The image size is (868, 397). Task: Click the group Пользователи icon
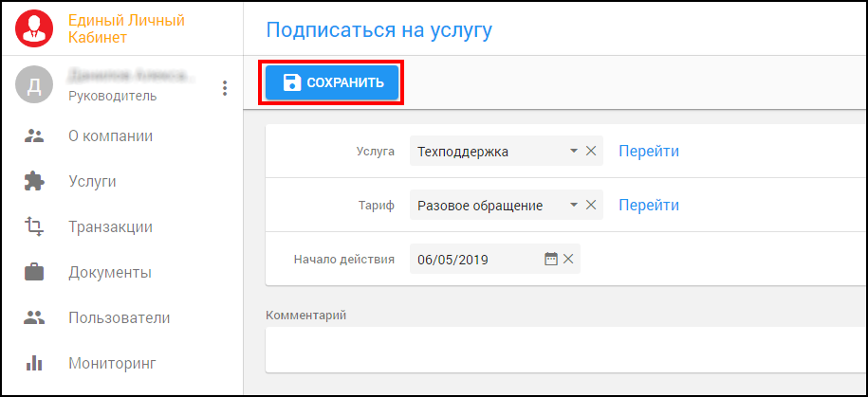coord(34,317)
